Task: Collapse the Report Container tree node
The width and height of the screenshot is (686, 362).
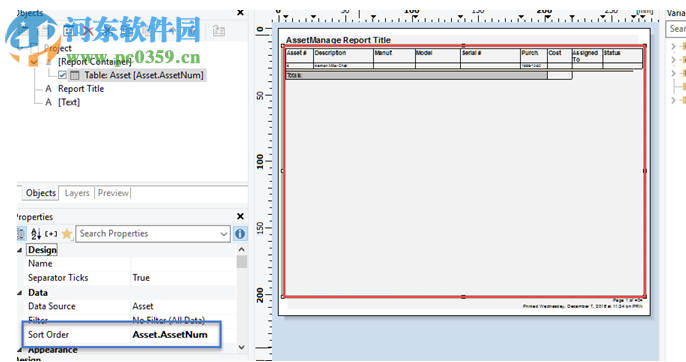Action: 34,62
